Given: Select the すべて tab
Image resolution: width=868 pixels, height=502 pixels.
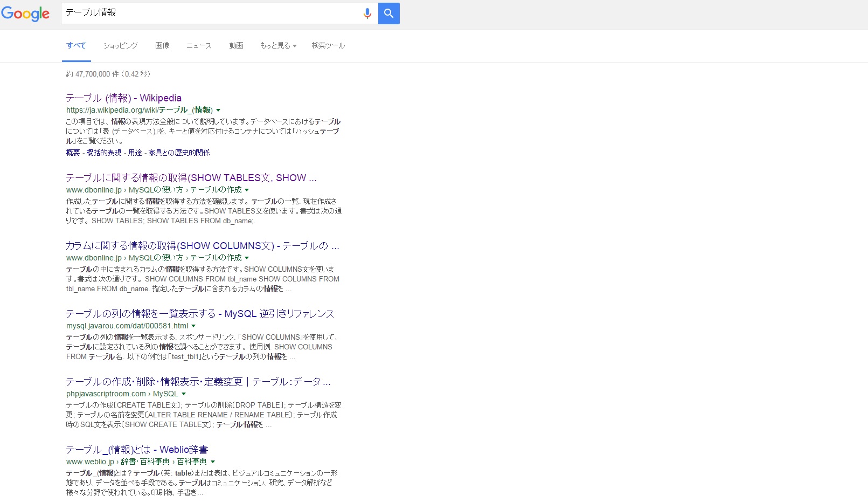Looking at the screenshot, I should 76,45.
